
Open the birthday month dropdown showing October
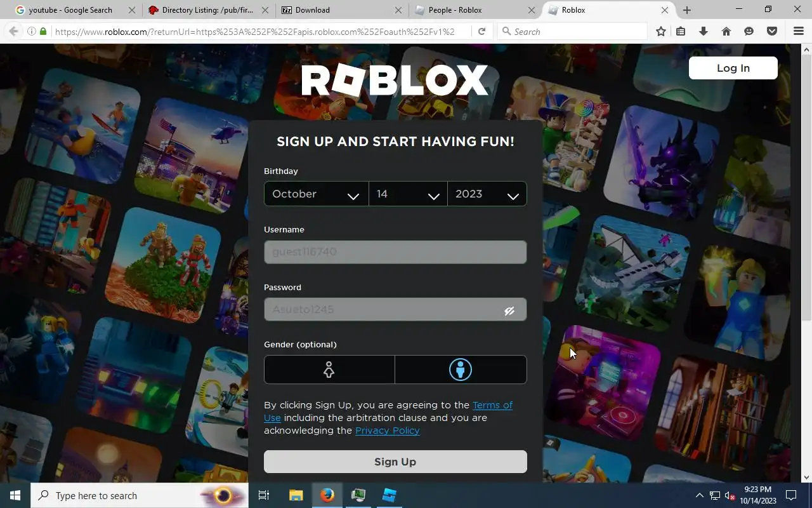(x=316, y=194)
